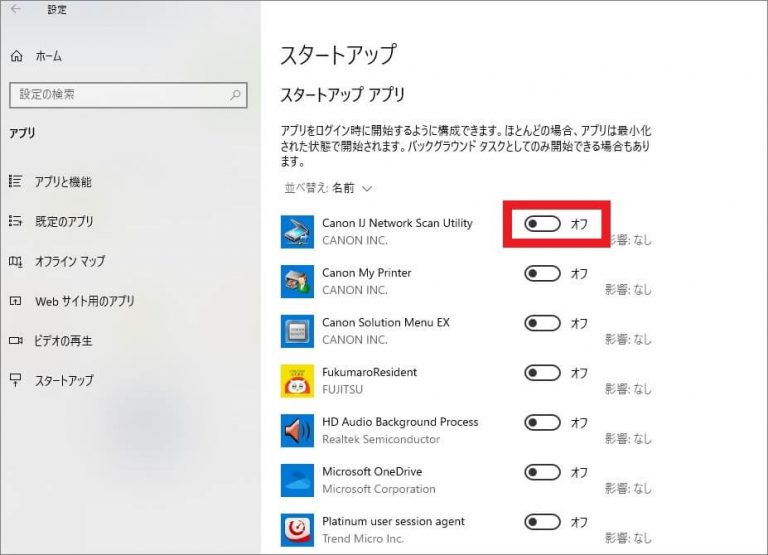This screenshot has width=768, height=555.
Task: Click the FukumaroResident app icon
Action: click(x=297, y=381)
